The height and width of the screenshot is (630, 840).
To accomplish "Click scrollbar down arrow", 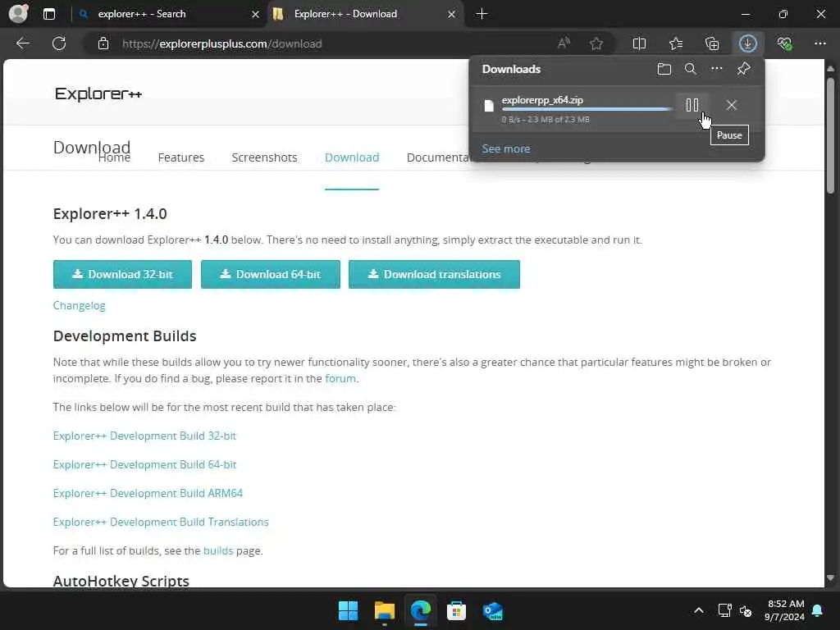I will point(830,578).
